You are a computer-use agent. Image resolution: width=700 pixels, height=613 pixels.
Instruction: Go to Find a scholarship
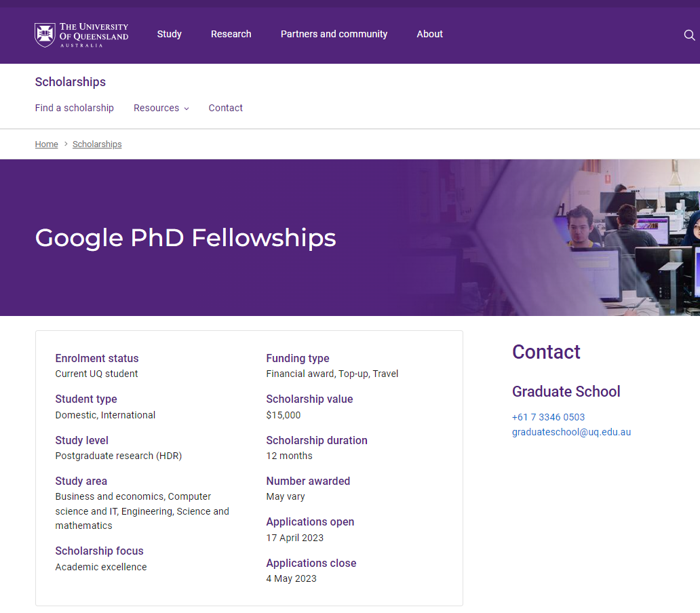pos(75,108)
